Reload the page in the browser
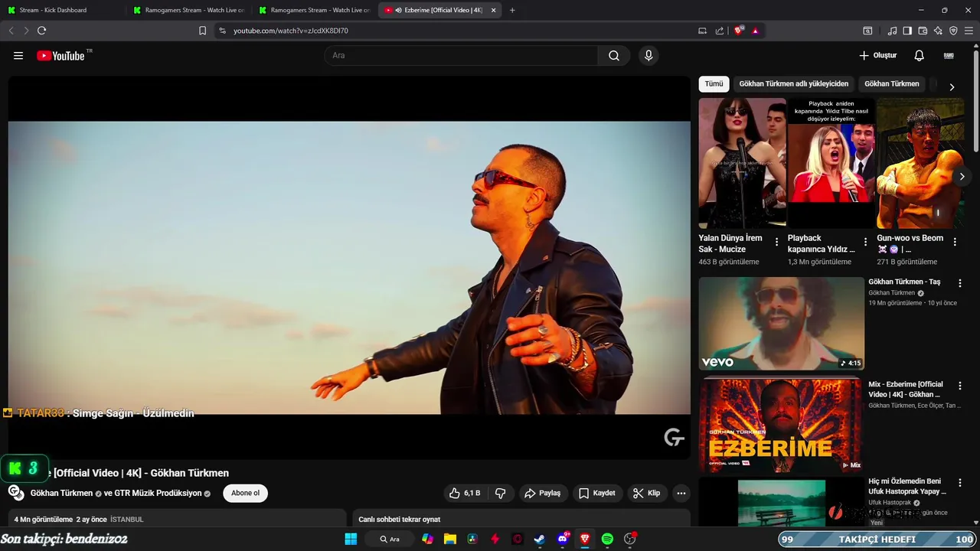The height and width of the screenshot is (551, 980). [42, 31]
